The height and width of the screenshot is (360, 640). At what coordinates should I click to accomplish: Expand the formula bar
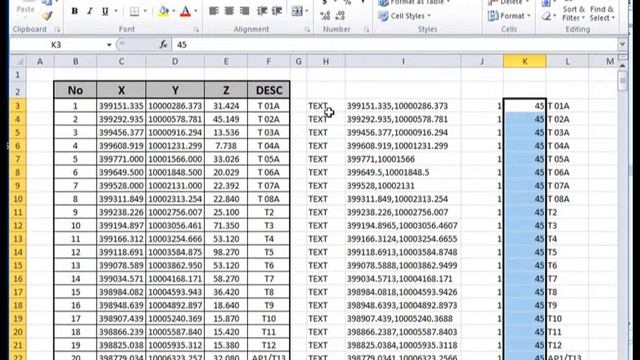point(622,44)
